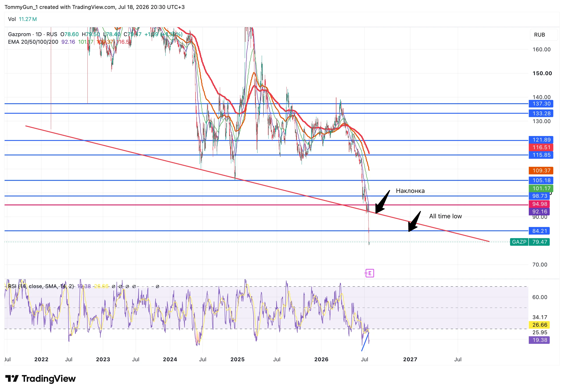Click the 70.00 price axis tick
This screenshot has width=564, height=392.
click(540, 264)
